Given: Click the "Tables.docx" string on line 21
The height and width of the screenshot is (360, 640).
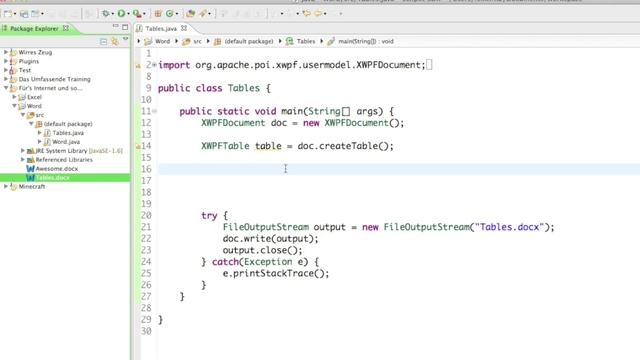Looking at the screenshot, I should coord(510,227).
